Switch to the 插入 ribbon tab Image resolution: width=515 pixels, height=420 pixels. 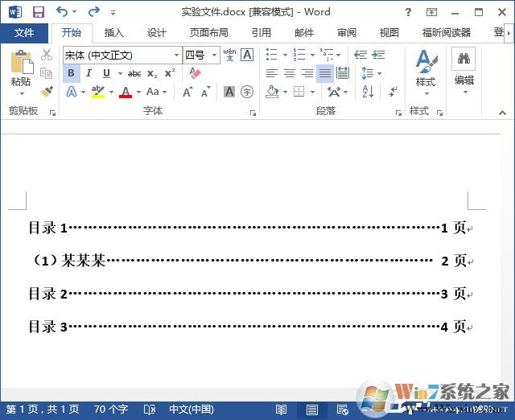tap(113, 33)
